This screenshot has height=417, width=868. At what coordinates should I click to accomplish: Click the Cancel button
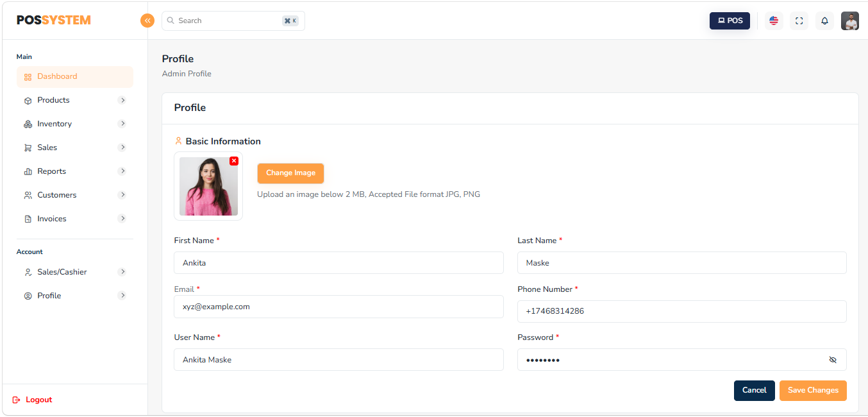[754, 390]
